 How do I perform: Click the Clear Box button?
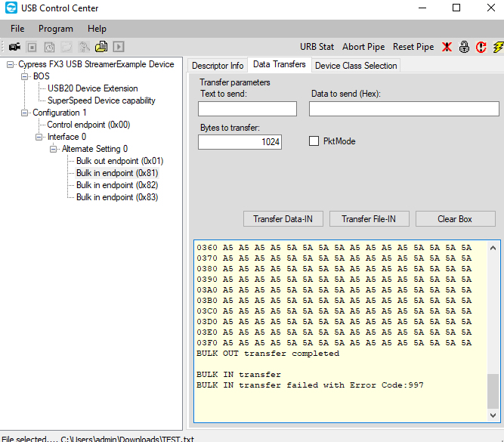tap(455, 219)
